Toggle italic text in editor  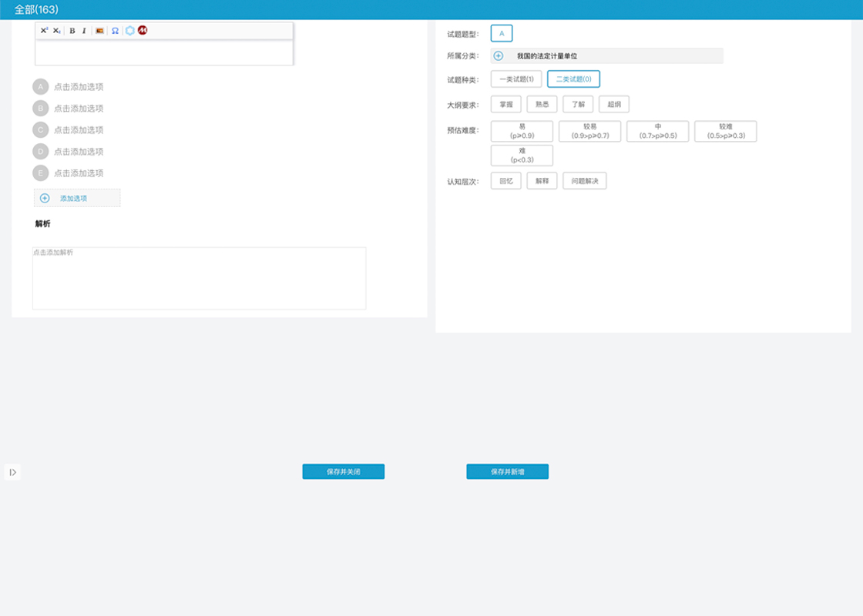click(84, 31)
